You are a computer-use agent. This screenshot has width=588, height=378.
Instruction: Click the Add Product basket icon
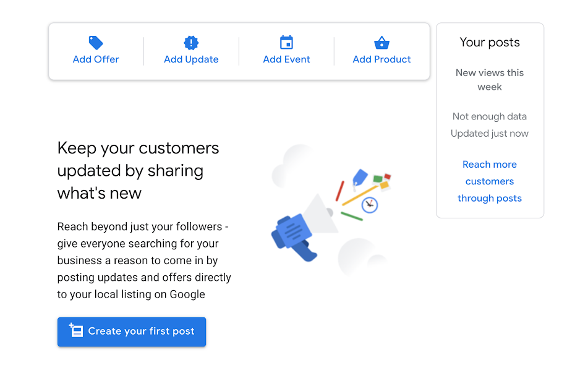pos(381,43)
